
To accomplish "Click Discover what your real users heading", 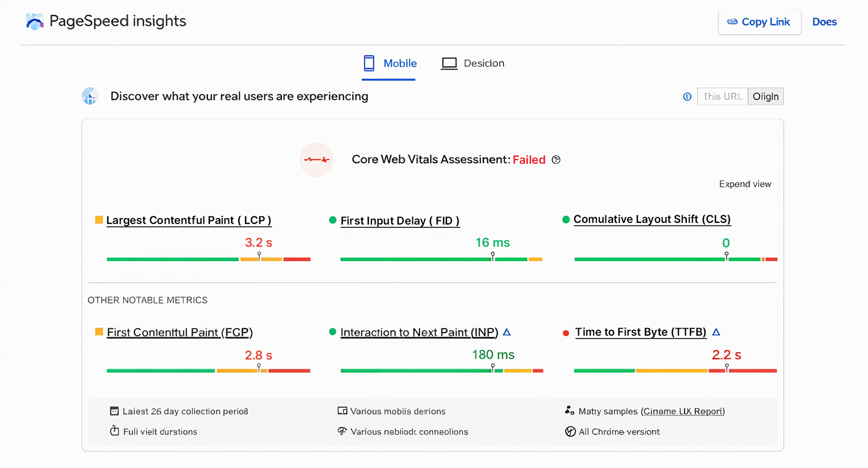I will pos(239,97).
